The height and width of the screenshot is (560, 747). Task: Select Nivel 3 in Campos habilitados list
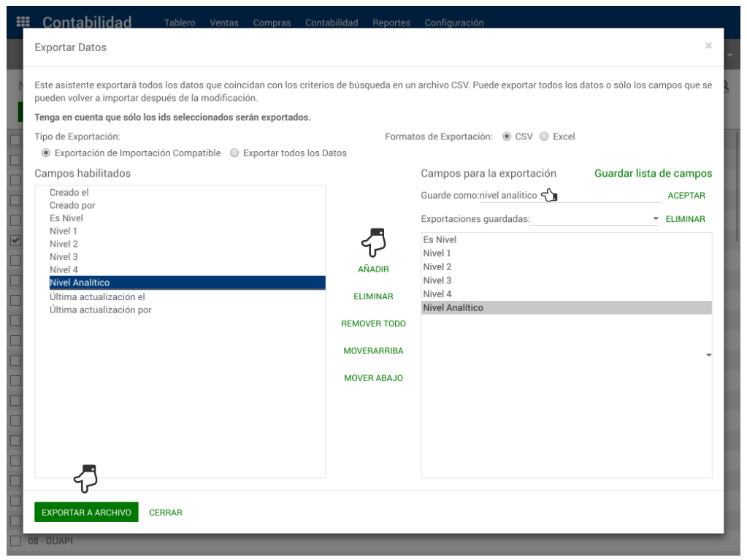(64, 257)
